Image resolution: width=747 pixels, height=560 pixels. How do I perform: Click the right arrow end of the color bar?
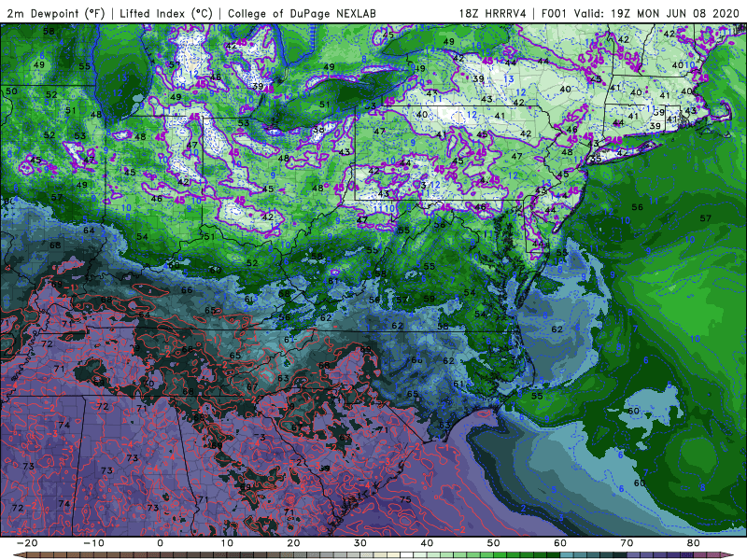click(728, 555)
